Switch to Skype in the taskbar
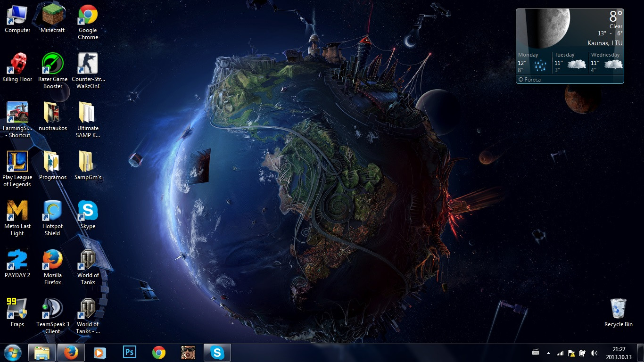 tap(217, 353)
